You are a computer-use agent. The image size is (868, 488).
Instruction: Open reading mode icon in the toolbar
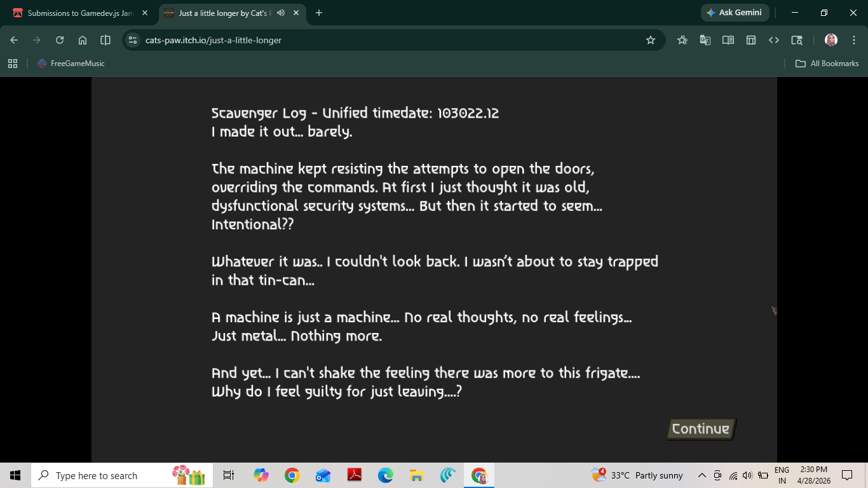tap(728, 40)
